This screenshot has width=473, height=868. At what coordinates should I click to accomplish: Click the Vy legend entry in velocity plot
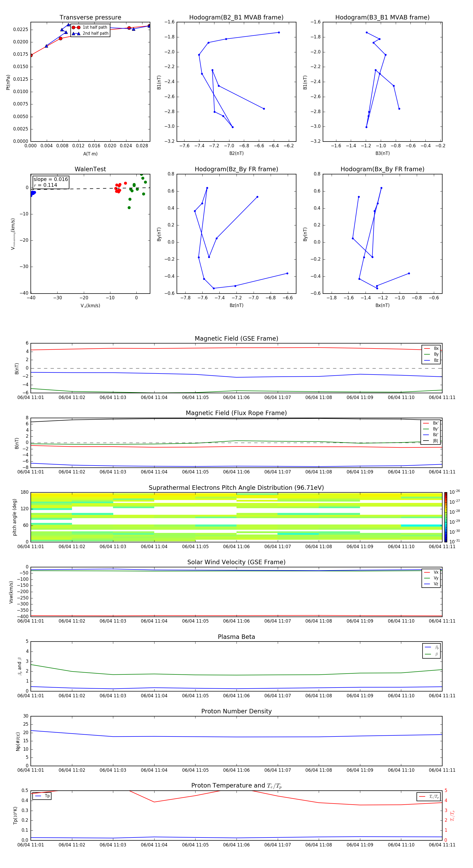click(x=431, y=578)
